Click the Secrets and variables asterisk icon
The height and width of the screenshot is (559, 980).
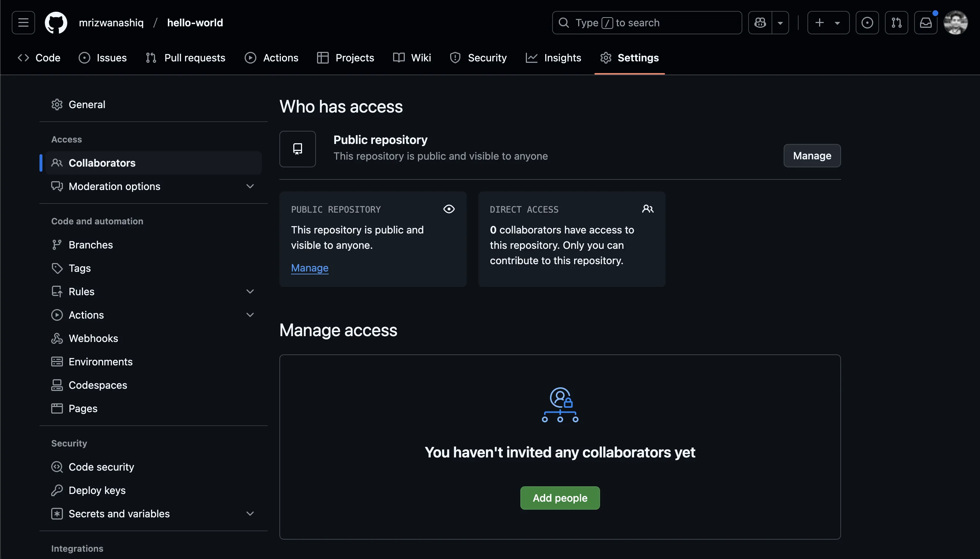(x=57, y=514)
